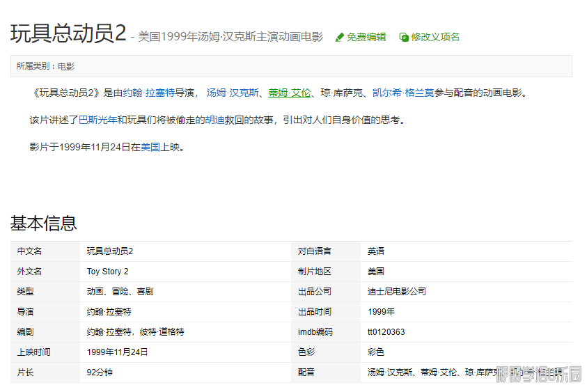Image resolution: width=587 pixels, height=392 pixels.
Task: Select the 类型 row label
Action: click(x=25, y=292)
